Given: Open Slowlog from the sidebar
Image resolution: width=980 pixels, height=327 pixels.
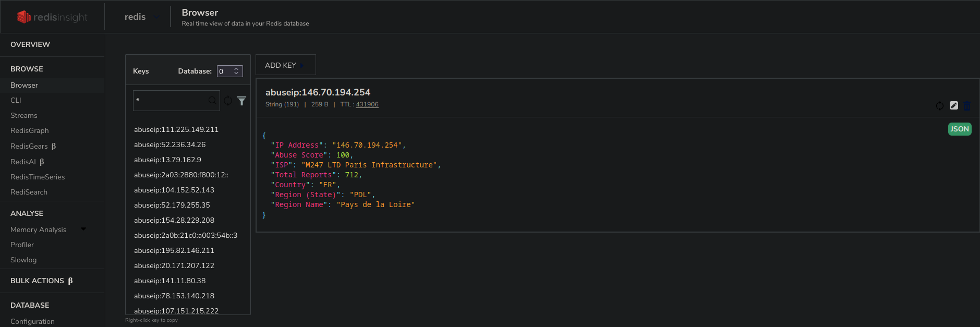Looking at the screenshot, I should [23, 260].
